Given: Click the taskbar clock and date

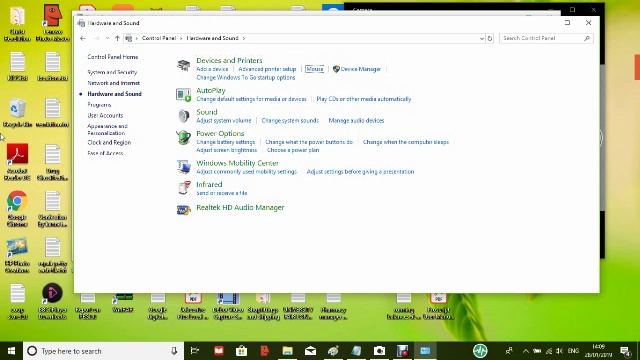Looking at the screenshot, I should (598, 351).
